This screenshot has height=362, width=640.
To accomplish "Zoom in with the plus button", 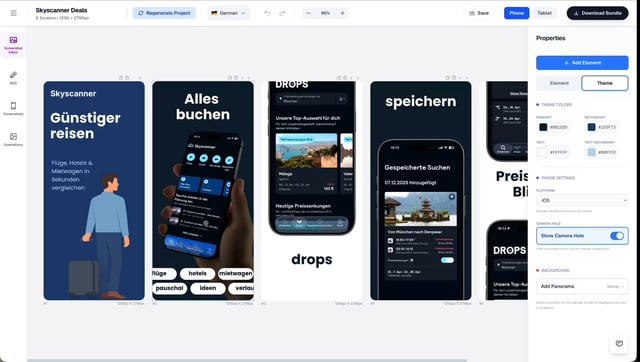I will point(342,13).
